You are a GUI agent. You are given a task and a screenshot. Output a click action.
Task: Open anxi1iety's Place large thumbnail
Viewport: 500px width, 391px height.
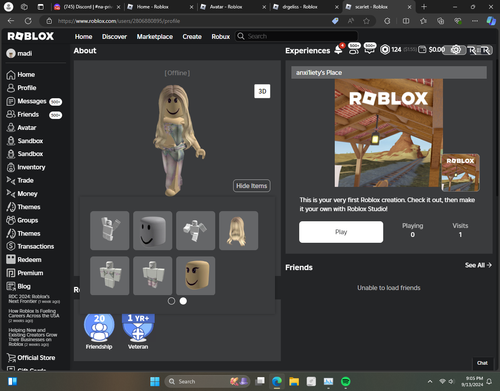pyautogui.click(x=389, y=133)
